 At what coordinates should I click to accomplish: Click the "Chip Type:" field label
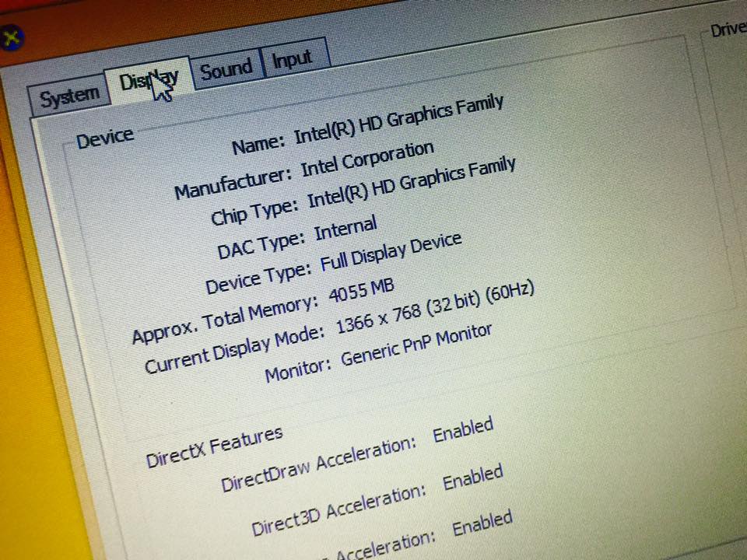pyautogui.click(x=254, y=213)
